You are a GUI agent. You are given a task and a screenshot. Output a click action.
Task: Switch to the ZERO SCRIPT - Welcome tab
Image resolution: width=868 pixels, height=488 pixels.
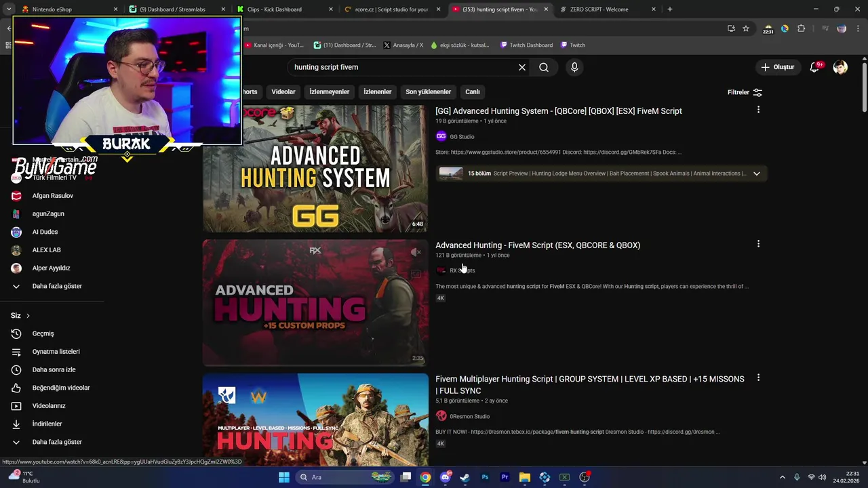click(x=608, y=9)
